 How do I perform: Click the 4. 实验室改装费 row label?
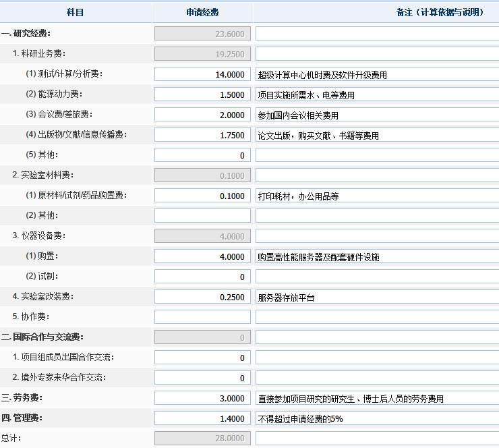[43, 296]
